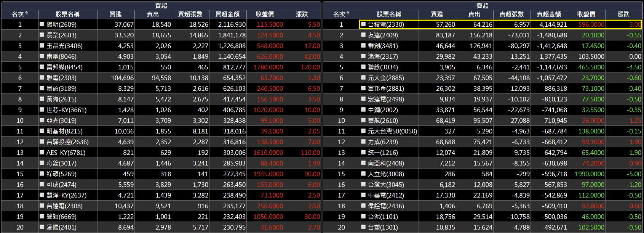Image resolution: width=644 pixels, height=233 pixels.
Task: Open stock name 宏達電(2498)
Action: coord(386,99)
